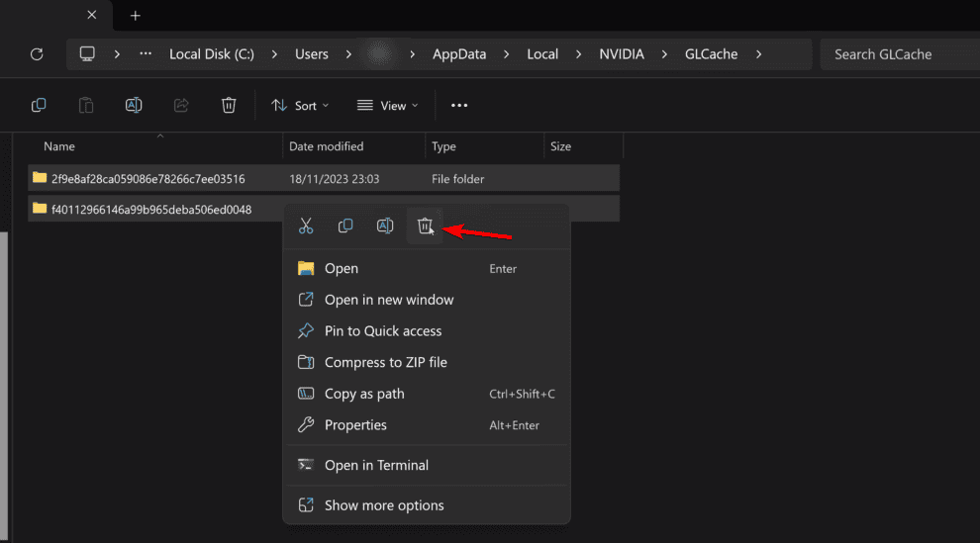Expand the hidden breadcrumb ellipsis
The image size is (980, 543).
pyautogui.click(x=146, y=53)
